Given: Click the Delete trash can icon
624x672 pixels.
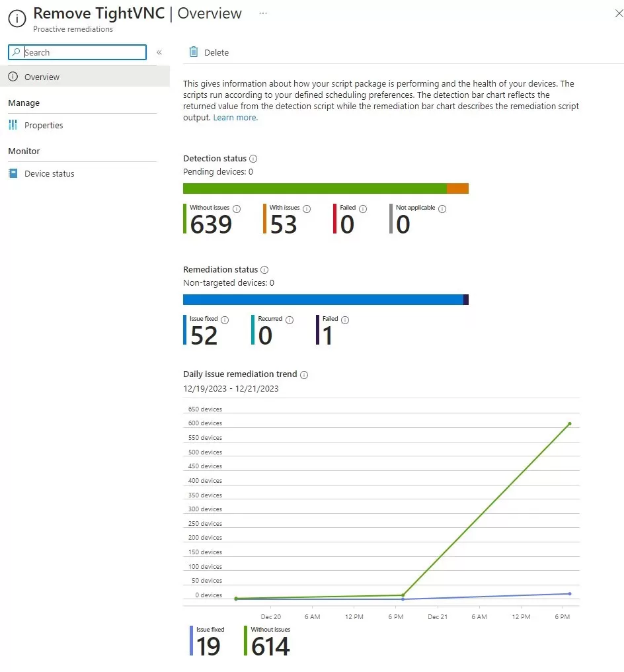Looking at the screenshot, I should pyautogui.click(x=194, y=52).
